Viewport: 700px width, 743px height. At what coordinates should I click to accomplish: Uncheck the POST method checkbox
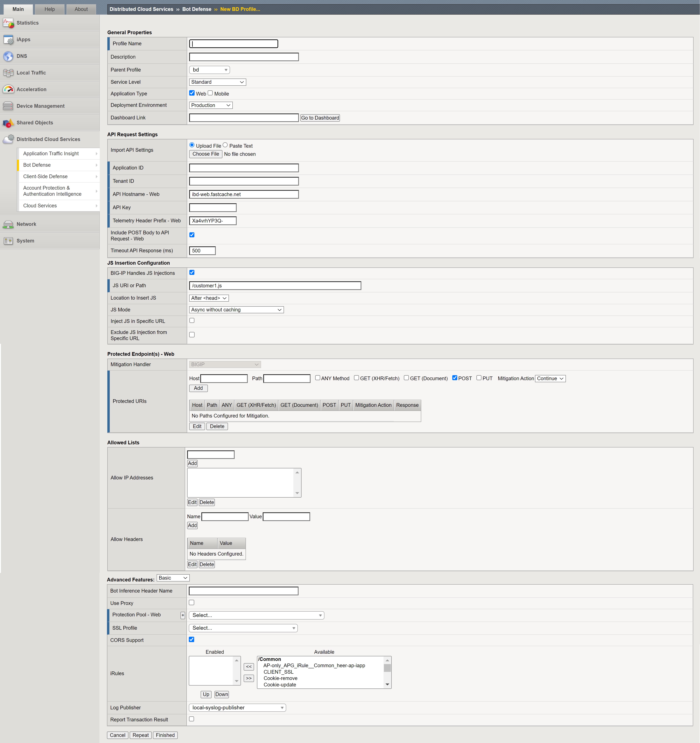point(455,378)
